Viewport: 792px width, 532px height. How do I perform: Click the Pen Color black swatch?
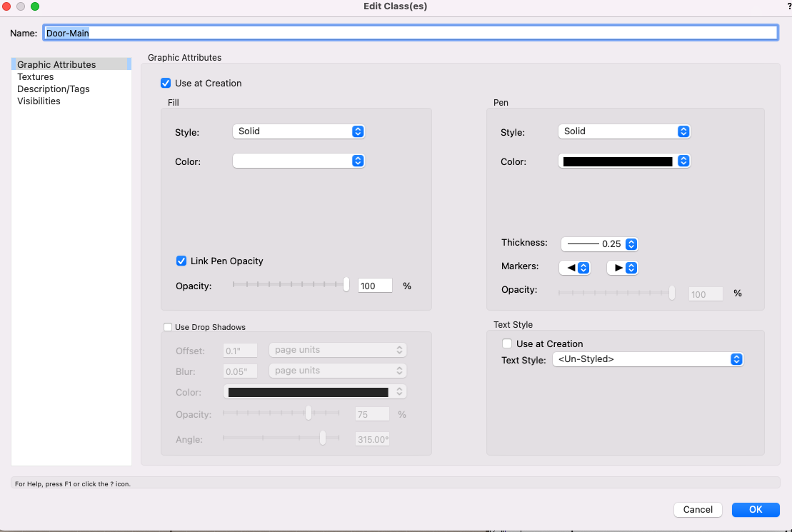[618, 161]
